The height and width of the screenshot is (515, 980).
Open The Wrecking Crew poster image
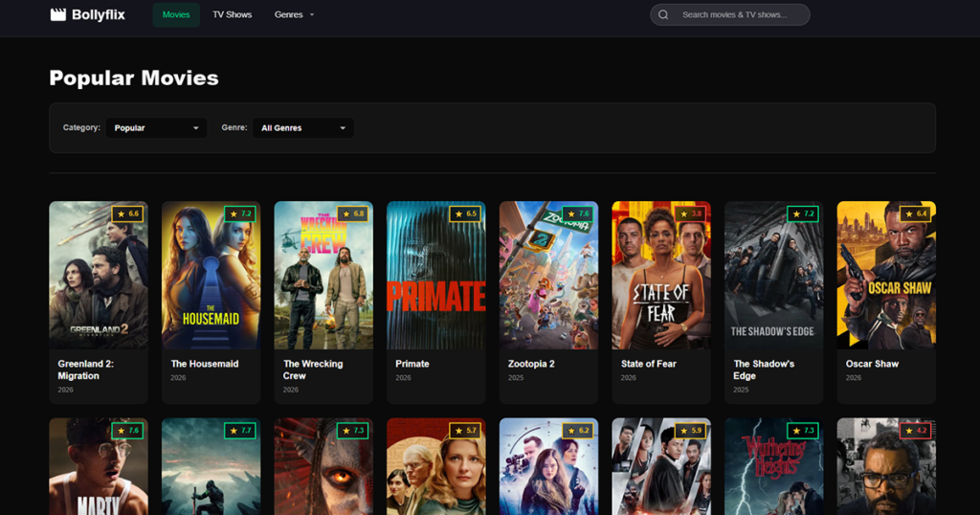click(323, 275)
